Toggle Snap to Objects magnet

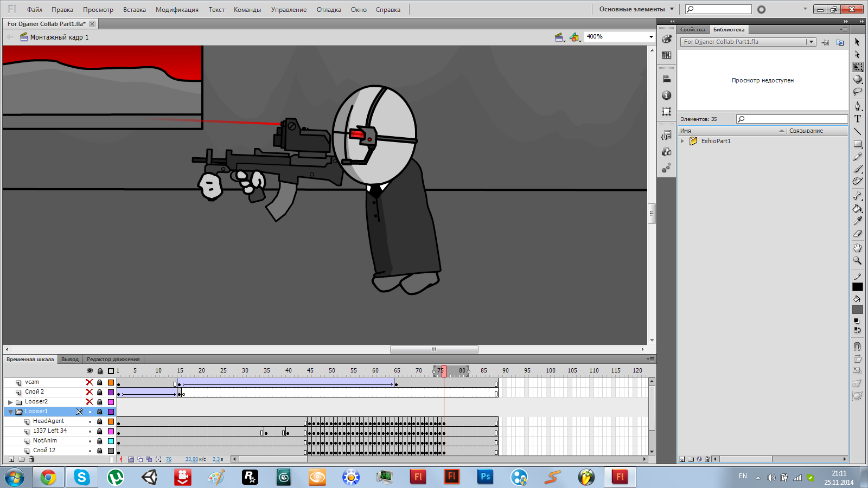[x=857, y=346]
